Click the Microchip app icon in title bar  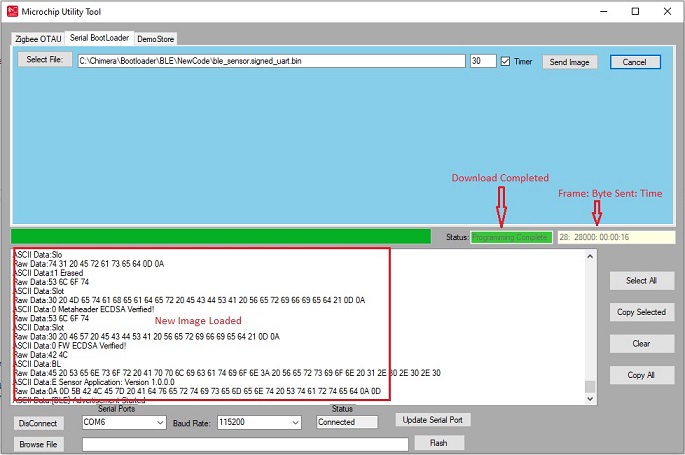(12, 11)
